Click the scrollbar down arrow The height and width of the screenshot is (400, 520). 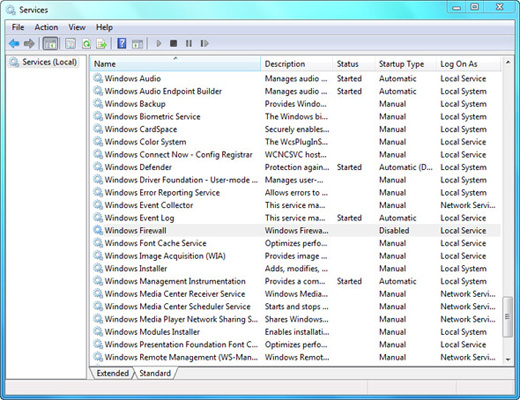pyautogui.click(x=508, y=359)
